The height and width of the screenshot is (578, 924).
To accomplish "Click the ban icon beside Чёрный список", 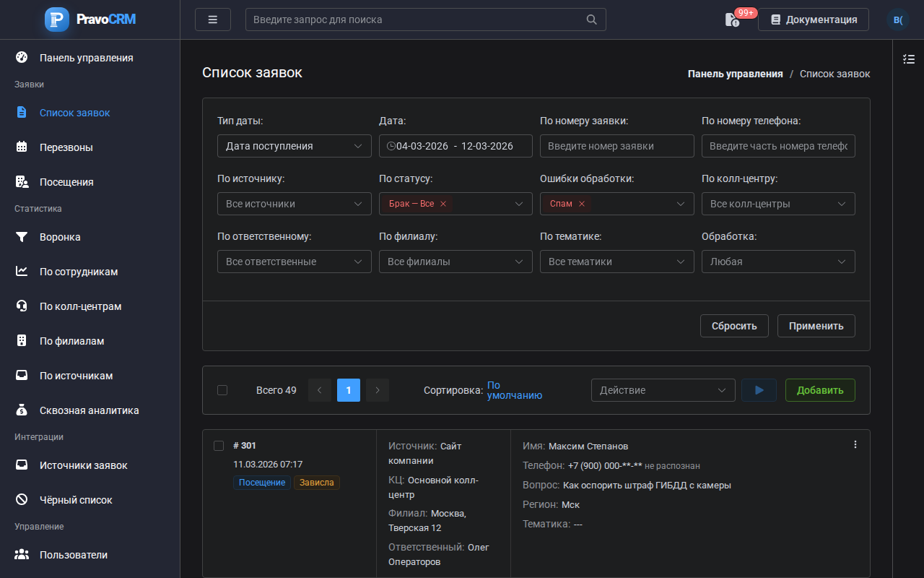I will (x=22, y=500).
